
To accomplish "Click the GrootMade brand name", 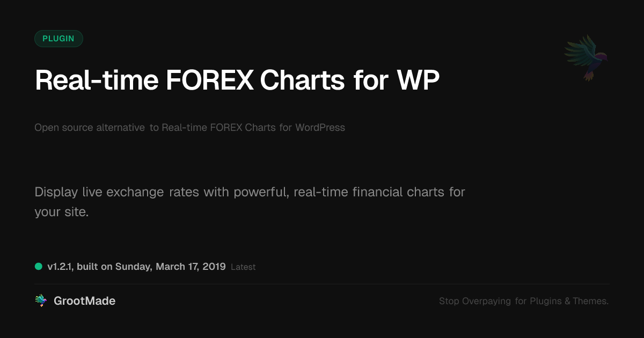I will click(84, 301).
